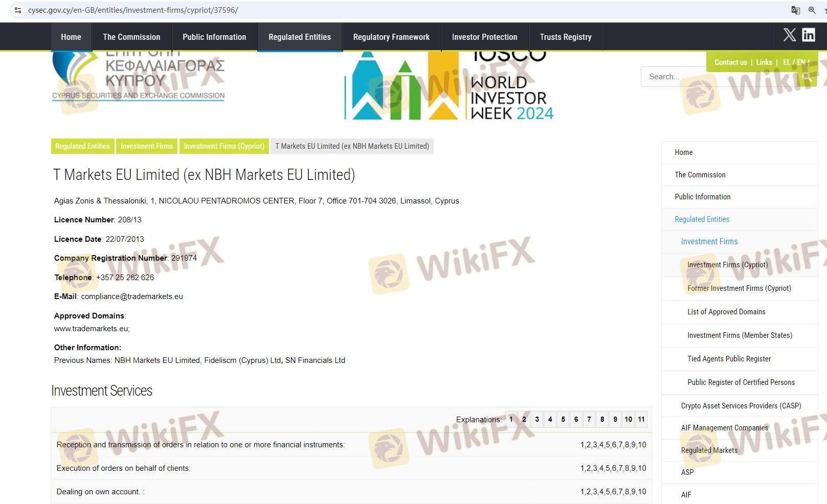Open The Commission in the right sidebar
The image size is (827, 504).
pyautogui.click(x=740, y=175)
